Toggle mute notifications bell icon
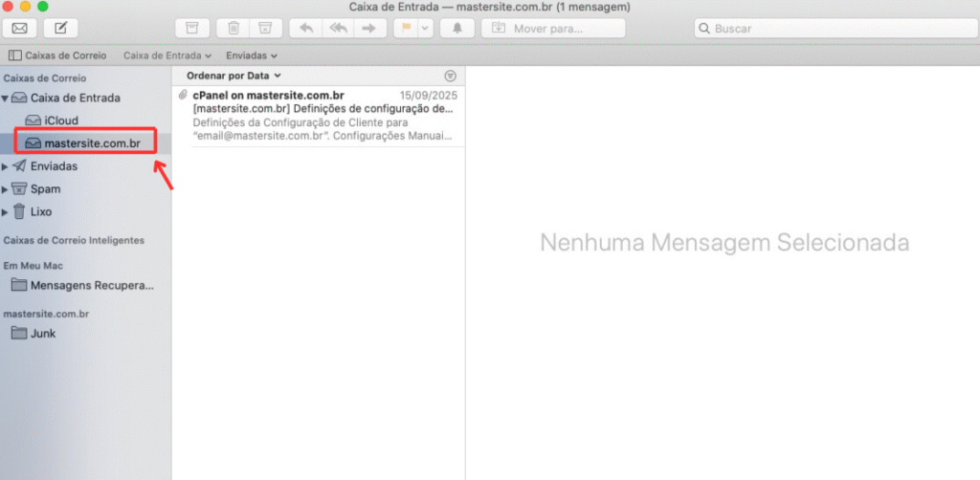The height and width of the screenshot is (480, 980). (x=457, y=29)
